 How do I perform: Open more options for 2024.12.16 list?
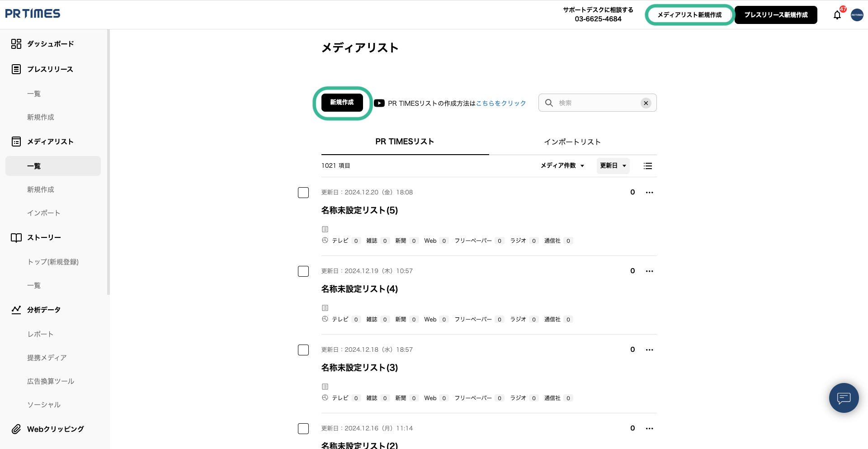click(650, 429)
